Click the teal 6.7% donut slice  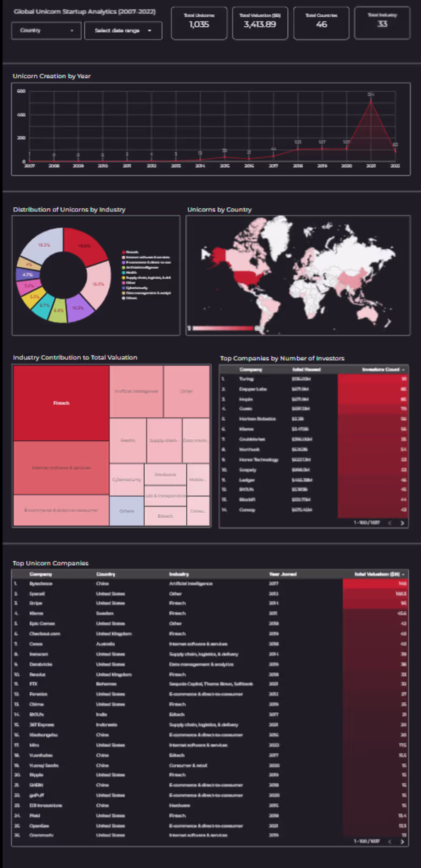point(44,306)
